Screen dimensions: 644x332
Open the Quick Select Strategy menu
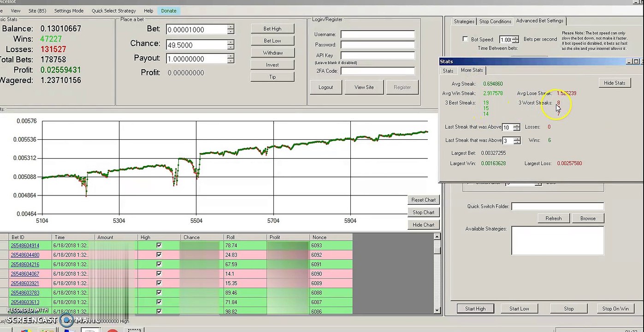113,11
